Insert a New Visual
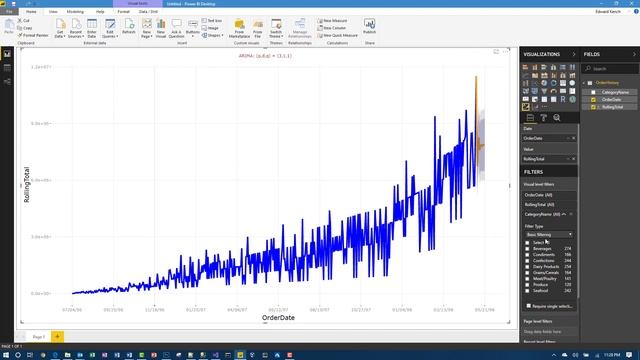 pos(161,28)
